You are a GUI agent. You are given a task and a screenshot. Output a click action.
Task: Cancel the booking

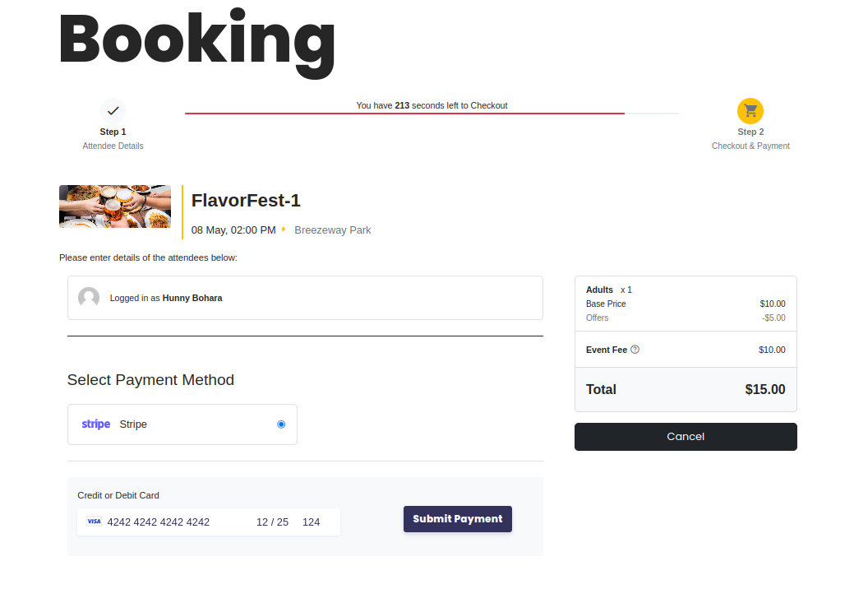[686, 437]
